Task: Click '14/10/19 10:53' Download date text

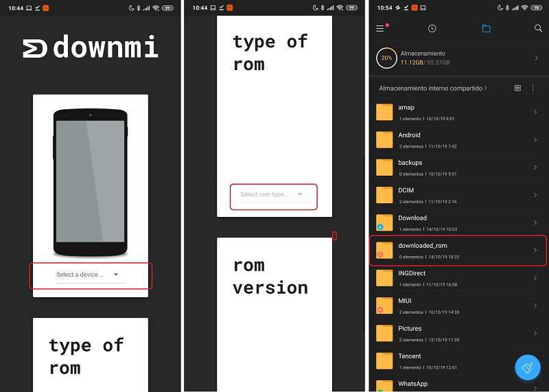Action: pyautogui.click(x=443, y=229)
